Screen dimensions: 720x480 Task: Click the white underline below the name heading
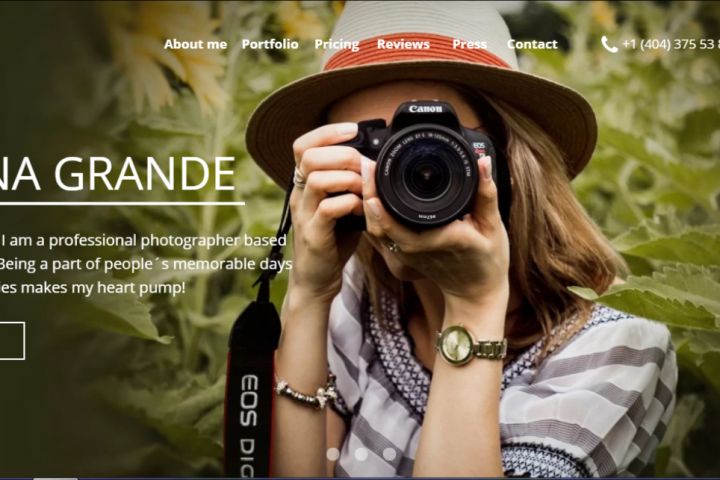click(x=122, y=203)
